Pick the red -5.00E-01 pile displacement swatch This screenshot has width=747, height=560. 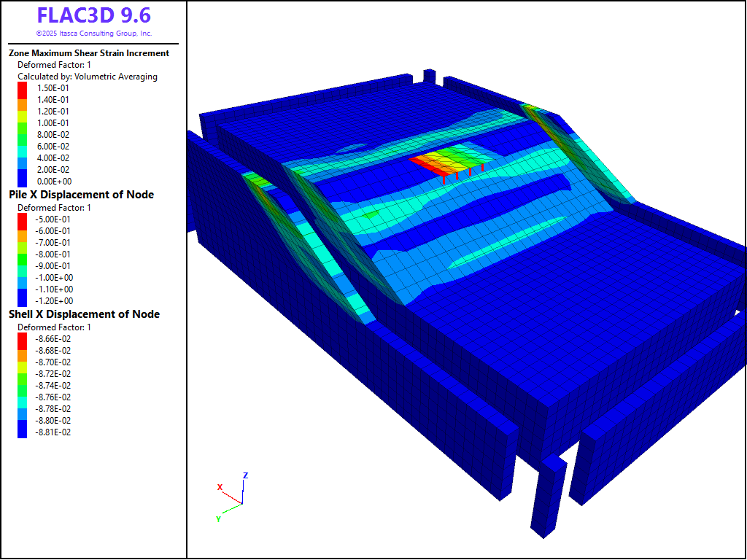(x=22, y=219)
